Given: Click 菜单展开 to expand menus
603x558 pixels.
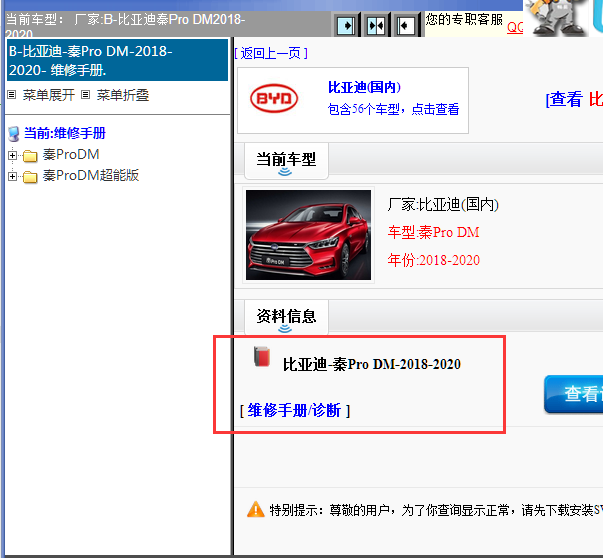Looking at the screenshot, I should point(48,95).
